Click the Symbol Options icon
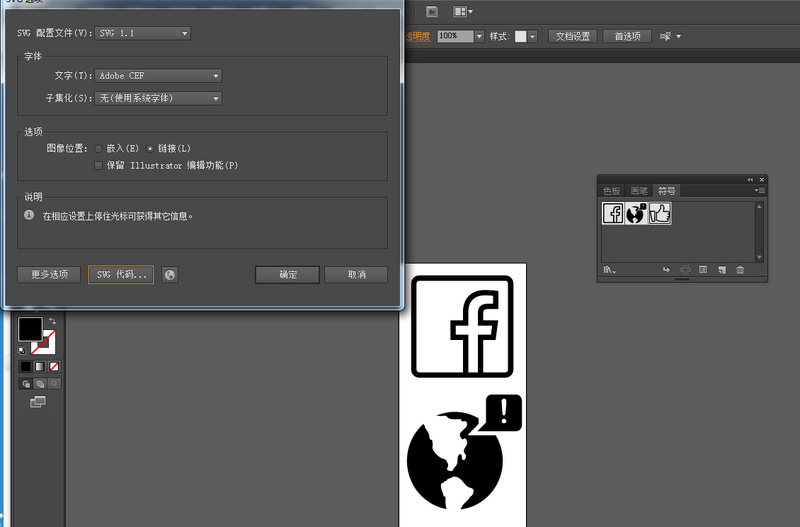The width and height of the screenshot is (800, 527). pyautogui.click(x=703, y=269)
